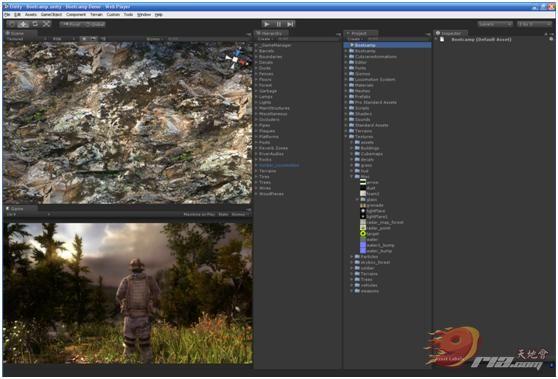558x379 pixels.
Task: Open the Layout dropdown
Action: point(534,24)
